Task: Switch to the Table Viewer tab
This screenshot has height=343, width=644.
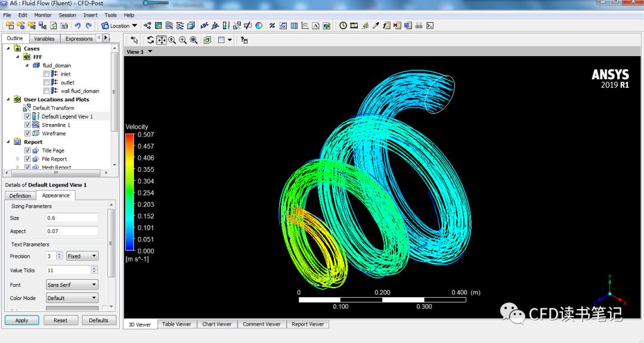Action: (177, 324)
